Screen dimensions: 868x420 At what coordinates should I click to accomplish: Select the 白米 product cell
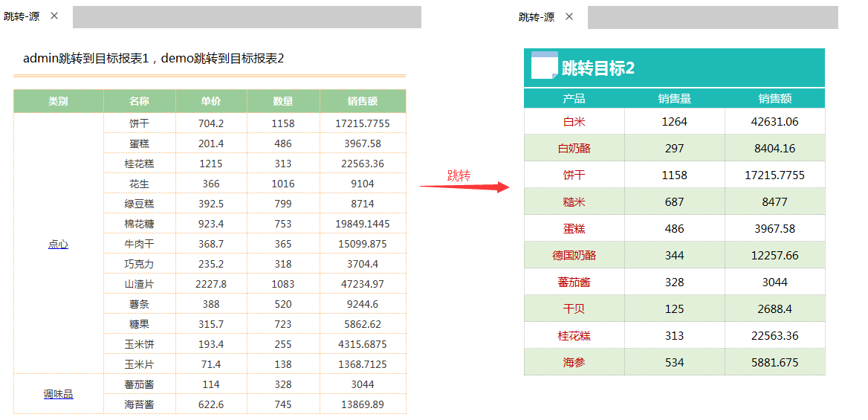tap(574, 121)
